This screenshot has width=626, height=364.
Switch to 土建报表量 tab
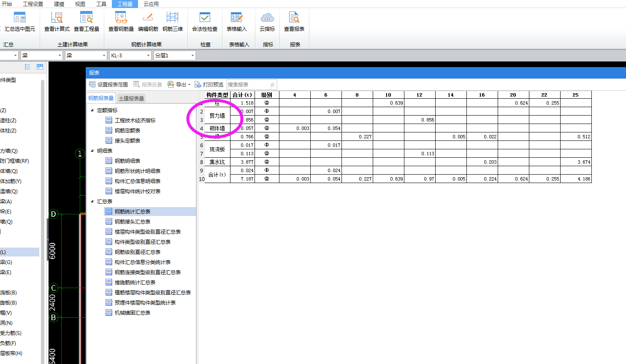[x=131, y=98]
